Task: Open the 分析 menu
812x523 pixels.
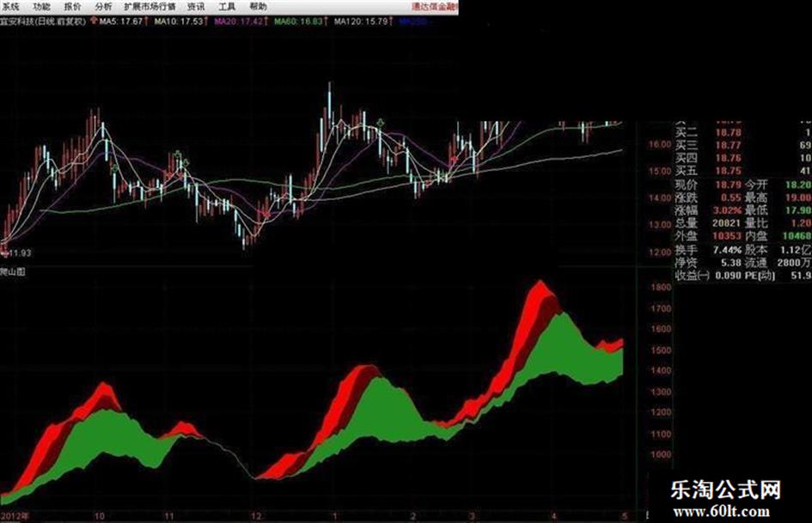Action: pyautogui.click(x=103, y=7)
